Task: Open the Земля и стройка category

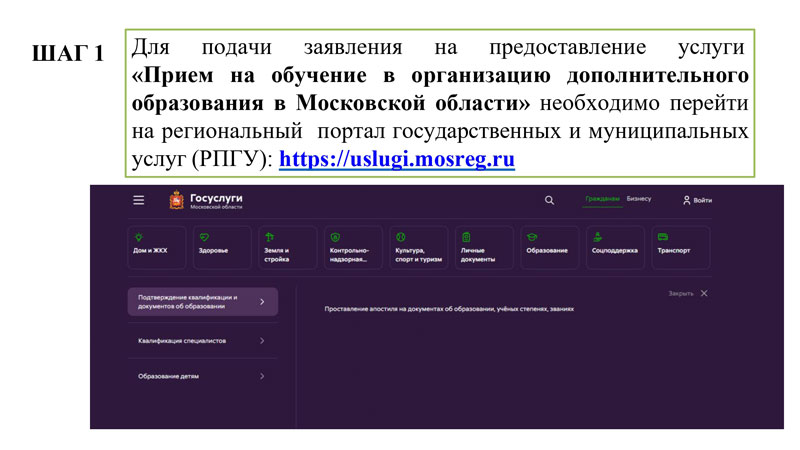Action: coord(288,247)
